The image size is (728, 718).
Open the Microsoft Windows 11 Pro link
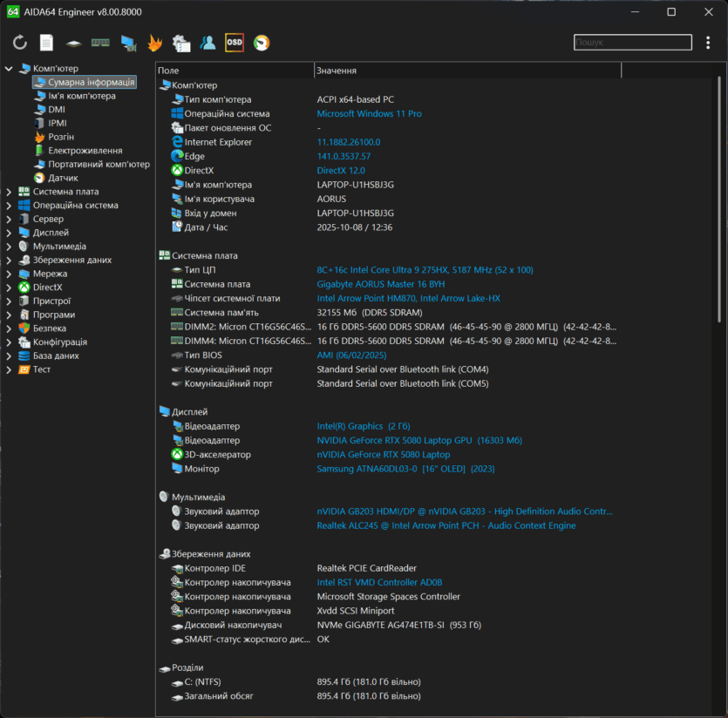369,114
